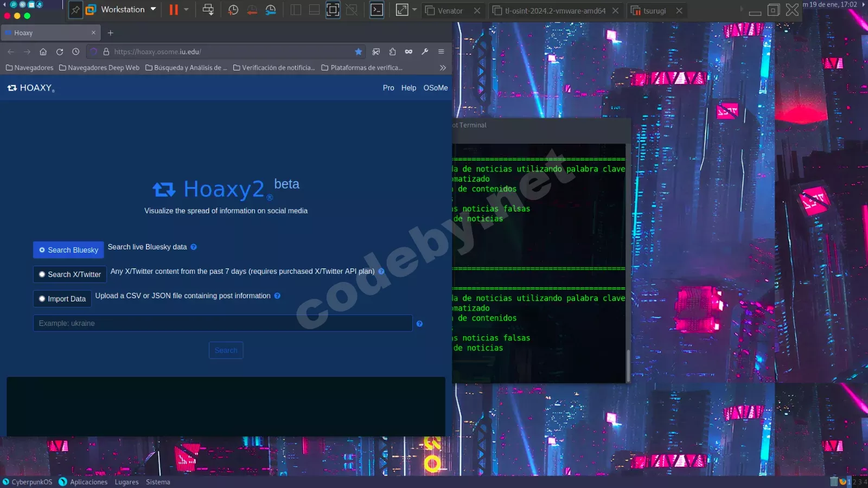868x488 pixels.
Task: Toggle the bookmark star for this page
Action: click(359, 52)
